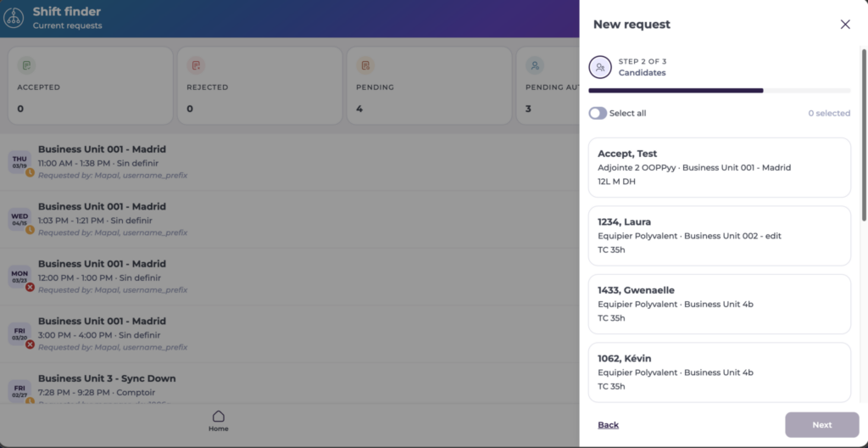Select candidate Accept, Test
Screen dimensions: 868x448
(x=719, y=167)
